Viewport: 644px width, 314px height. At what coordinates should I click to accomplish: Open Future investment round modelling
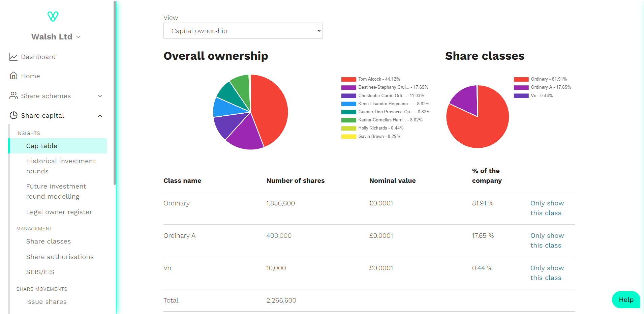click(56, 191)
